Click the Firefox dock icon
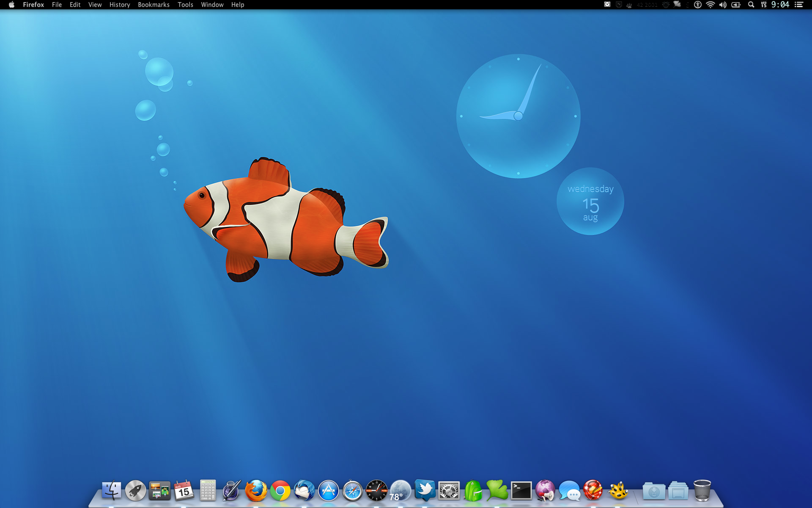 click(x=256, y=491)
